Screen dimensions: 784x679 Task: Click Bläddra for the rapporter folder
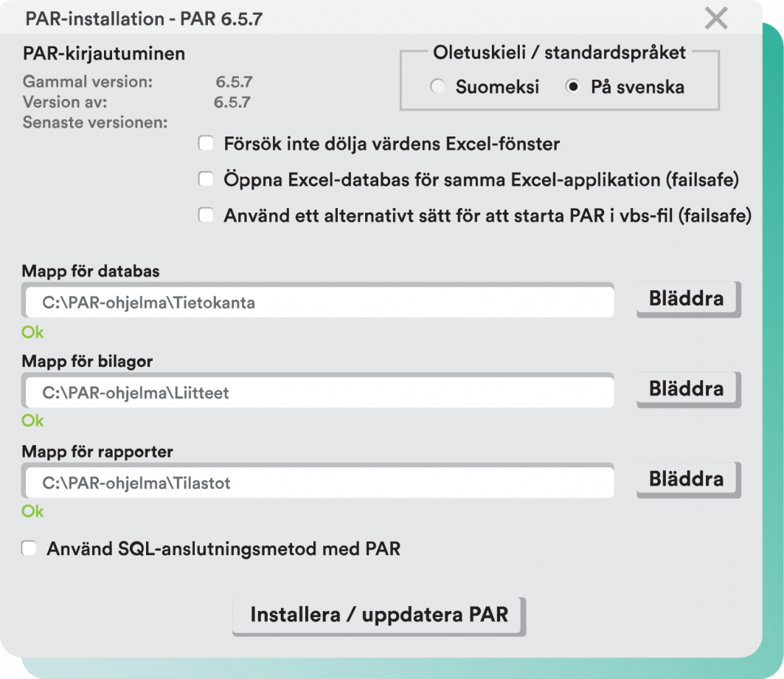click(687, 479)
